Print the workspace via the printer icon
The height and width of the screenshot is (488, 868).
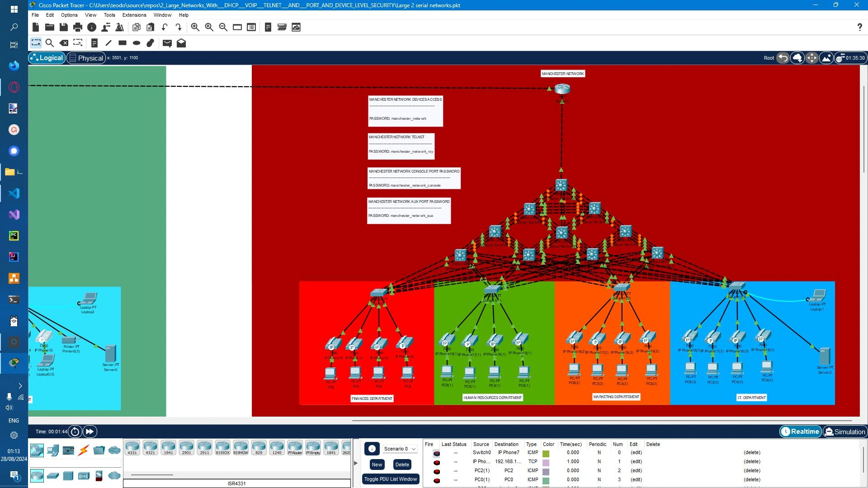pyautogui.click(x=78, y=27)
